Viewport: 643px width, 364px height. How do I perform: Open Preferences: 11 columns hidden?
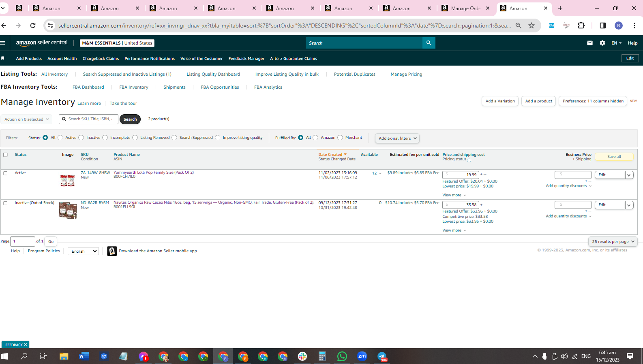pyautogui.click(x=593, y=101)
